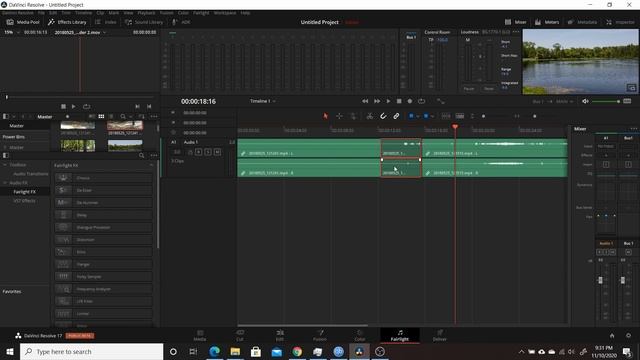
Task: Toggle Mute on the Audio 1 track
Action: point(217,152)
